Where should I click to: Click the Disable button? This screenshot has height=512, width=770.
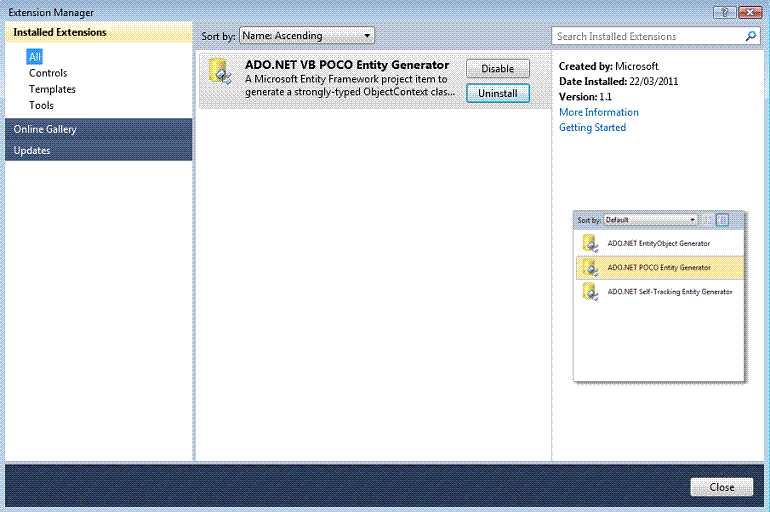coord(497,69)
